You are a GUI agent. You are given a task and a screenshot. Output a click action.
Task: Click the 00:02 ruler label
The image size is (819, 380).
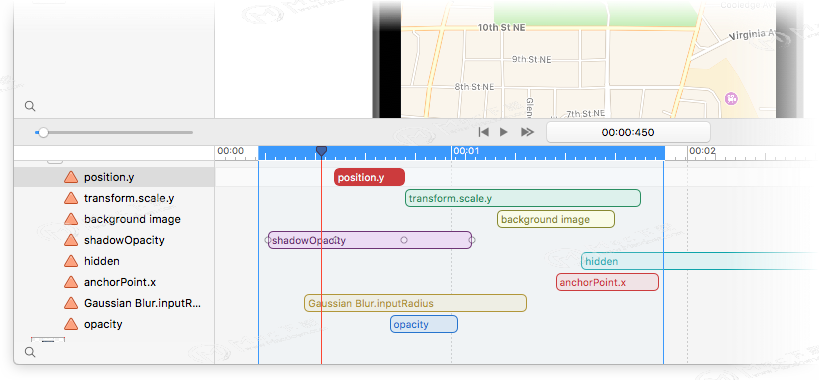click(x=703, y=151)
